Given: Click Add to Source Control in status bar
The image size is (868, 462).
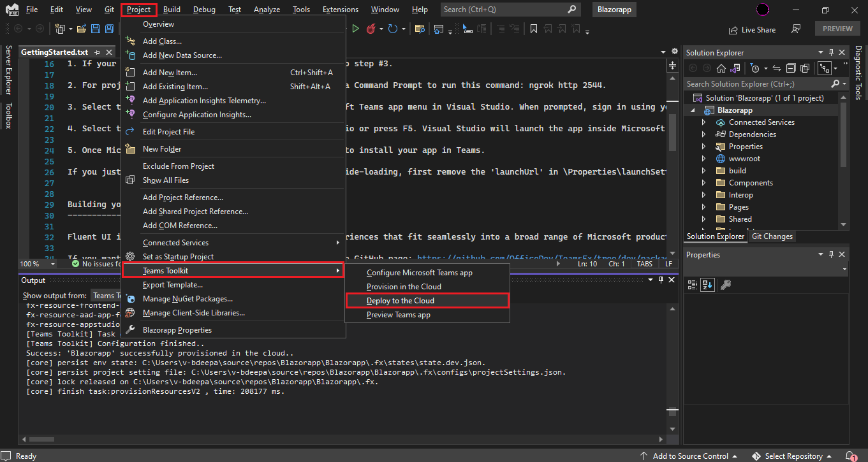Looking at the screenshot, I should [x=689, y=456].
